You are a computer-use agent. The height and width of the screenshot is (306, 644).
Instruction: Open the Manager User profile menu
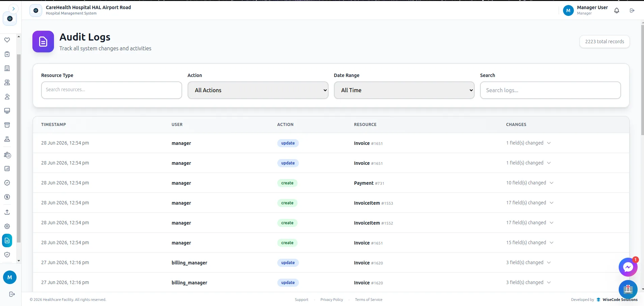pyautogui.click(x=585, y=10)
